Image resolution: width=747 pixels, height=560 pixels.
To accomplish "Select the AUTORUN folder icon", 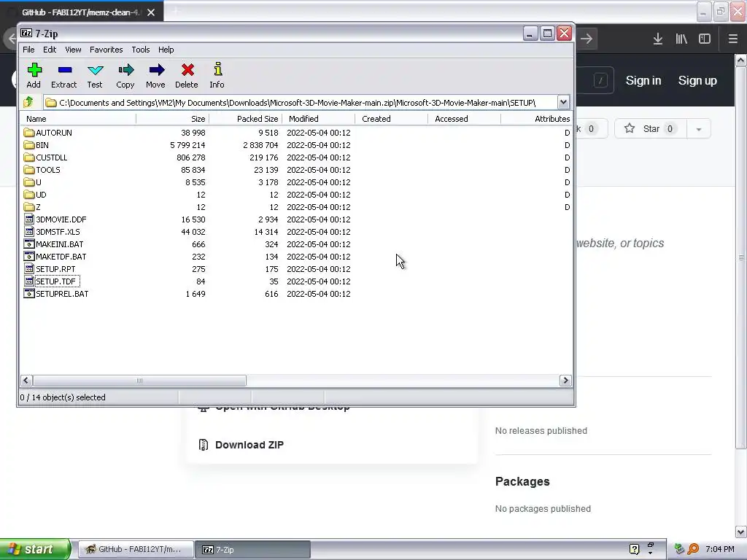I will [x=29, y=133].
